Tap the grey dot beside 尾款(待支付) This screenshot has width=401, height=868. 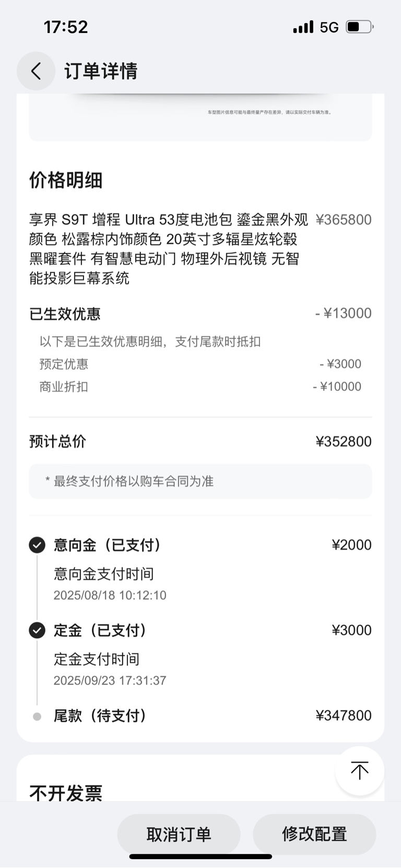37,717
